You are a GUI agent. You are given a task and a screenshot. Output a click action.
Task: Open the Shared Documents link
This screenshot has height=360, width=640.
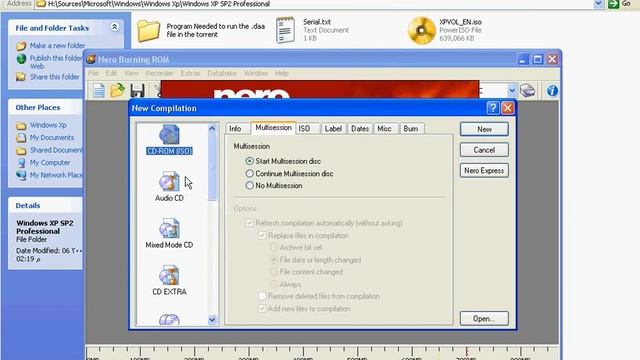pos(56,150)
